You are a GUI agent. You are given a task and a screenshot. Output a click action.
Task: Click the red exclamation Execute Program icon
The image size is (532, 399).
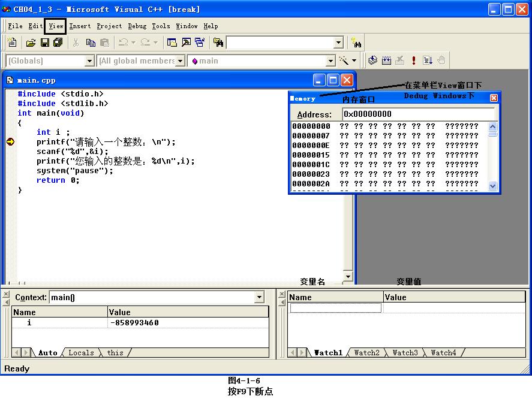413,61
